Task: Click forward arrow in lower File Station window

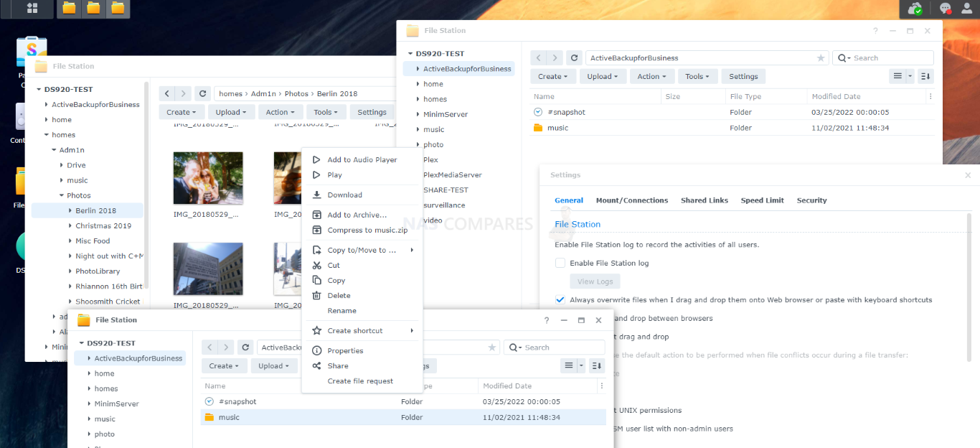Action: tap(226, 347)
